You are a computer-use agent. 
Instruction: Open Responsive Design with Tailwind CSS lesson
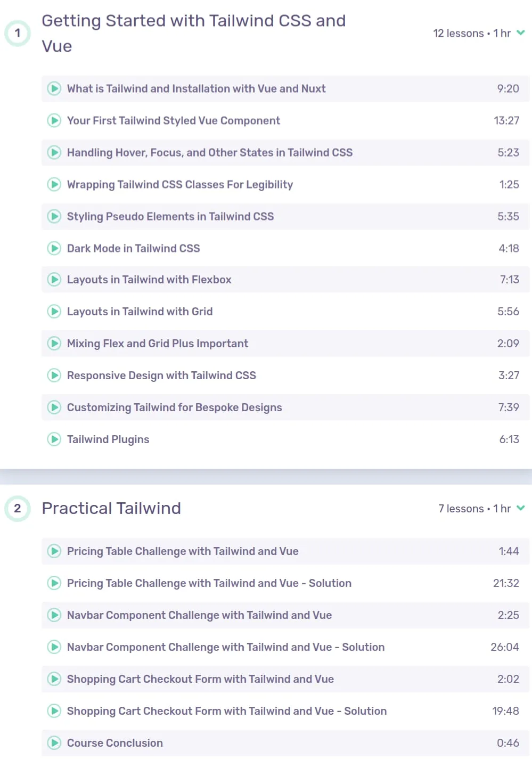point(285,376)
